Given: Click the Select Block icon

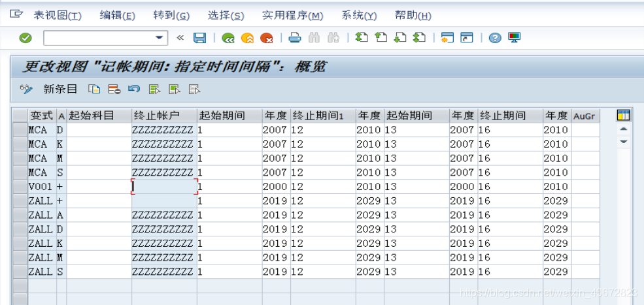Looking at the screenshot, I should pos(175,89).
